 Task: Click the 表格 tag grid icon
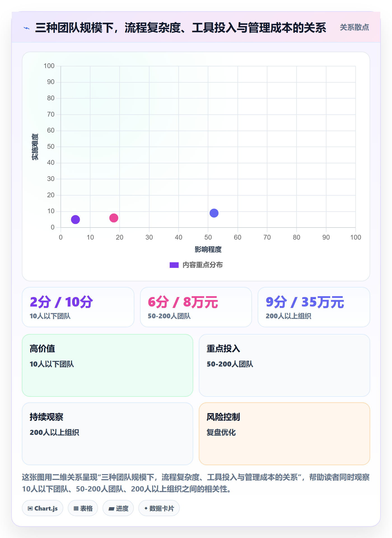click(76, 508)
